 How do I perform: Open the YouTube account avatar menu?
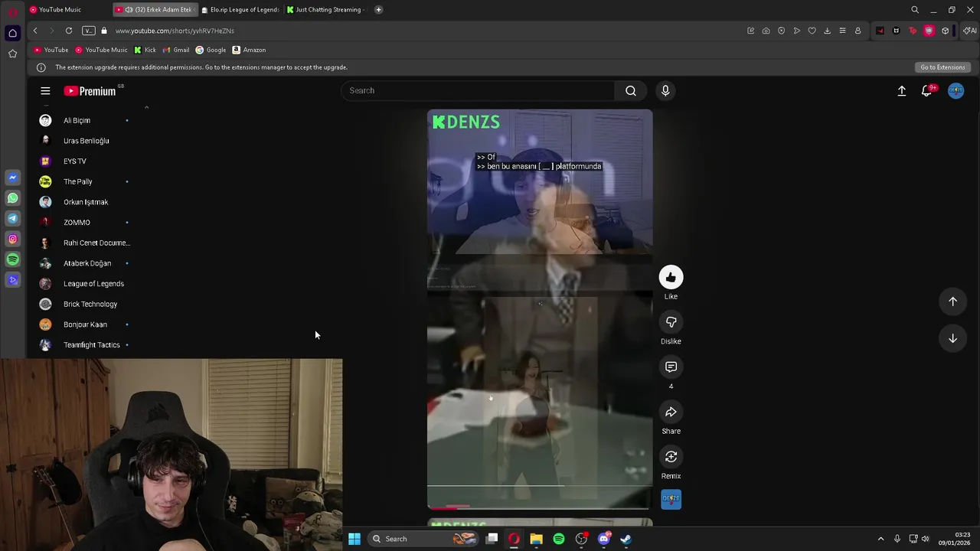955,90
